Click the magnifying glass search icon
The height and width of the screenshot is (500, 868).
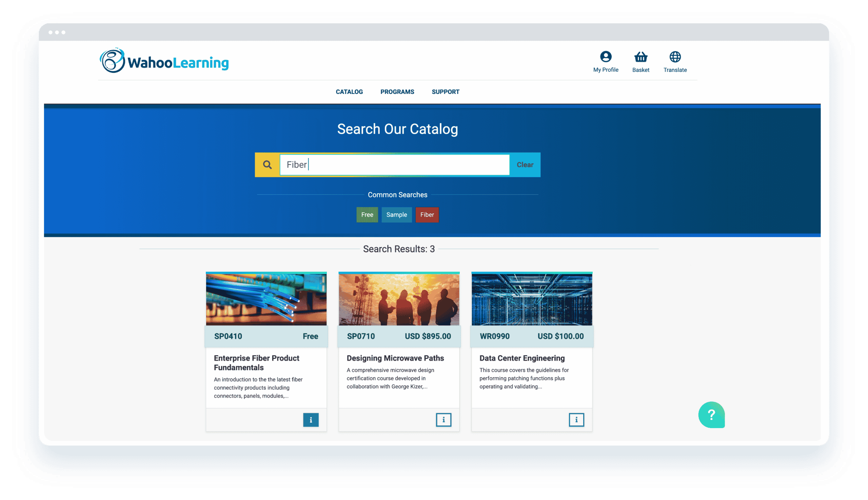pyautogui.click(x=268, y=165)
